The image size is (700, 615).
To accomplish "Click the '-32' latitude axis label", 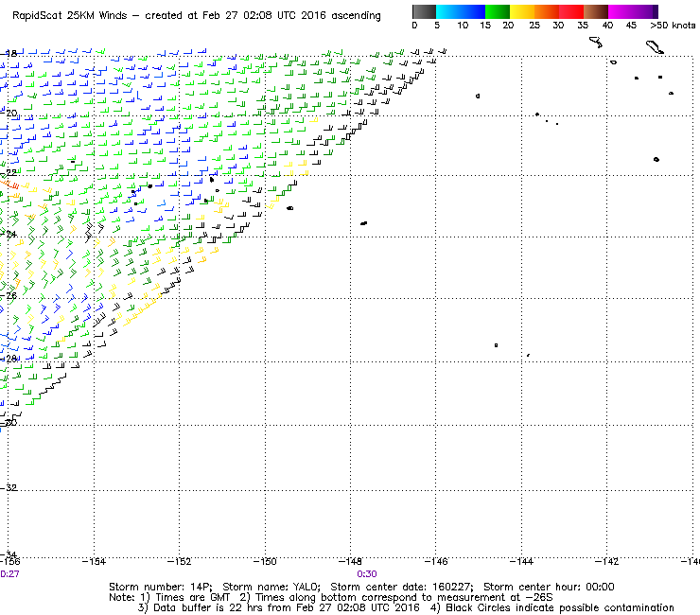I will point(9,487).
